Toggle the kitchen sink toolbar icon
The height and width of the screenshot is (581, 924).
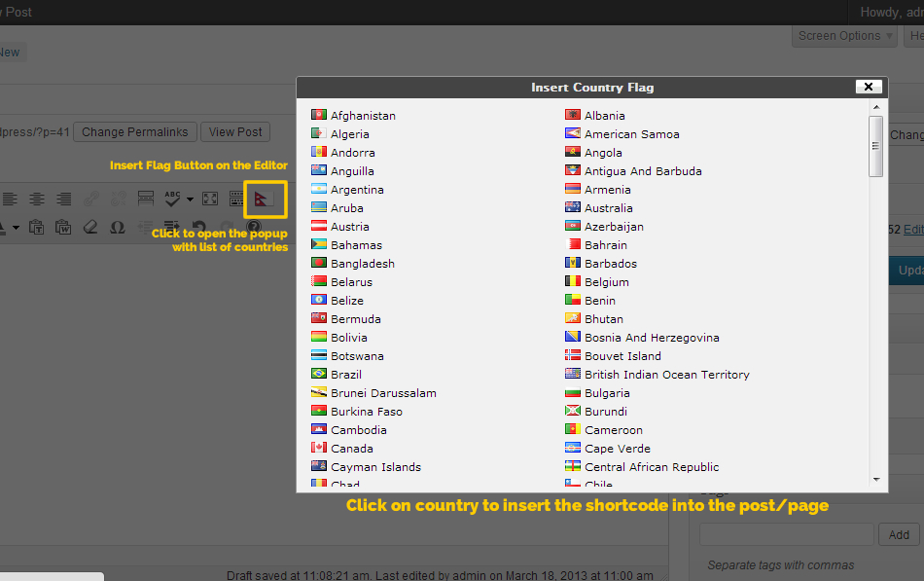(x=236, y=199)
